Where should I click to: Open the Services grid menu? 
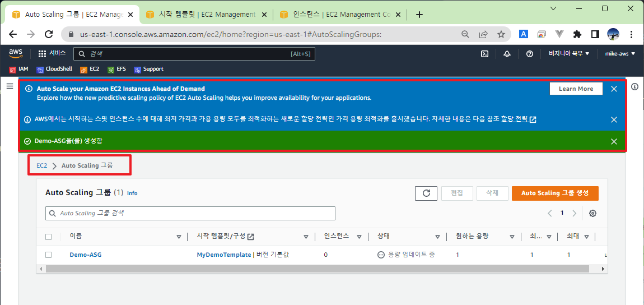click(52, 53)
